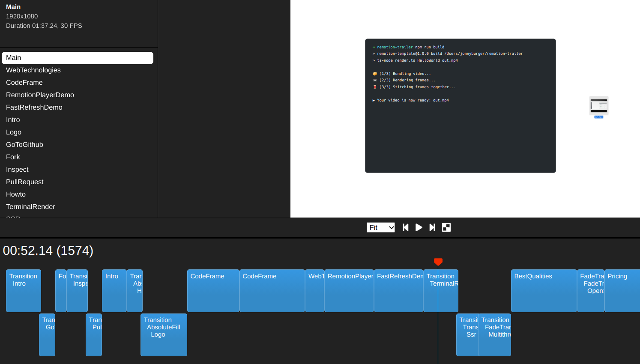Click the red playhead marker on the timeline

438,262
